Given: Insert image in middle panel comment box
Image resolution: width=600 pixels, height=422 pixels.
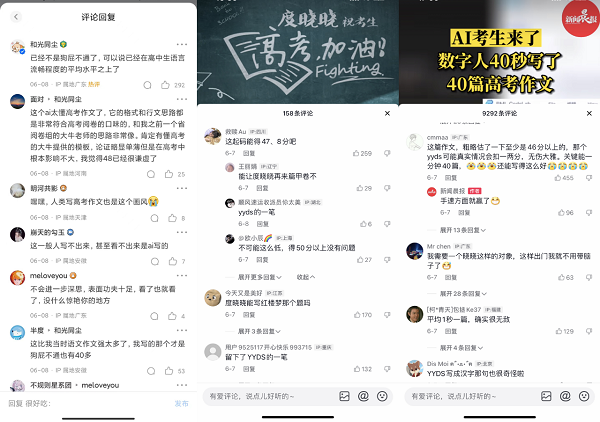Looking at the screenshot, I should (x=344, y=396).
